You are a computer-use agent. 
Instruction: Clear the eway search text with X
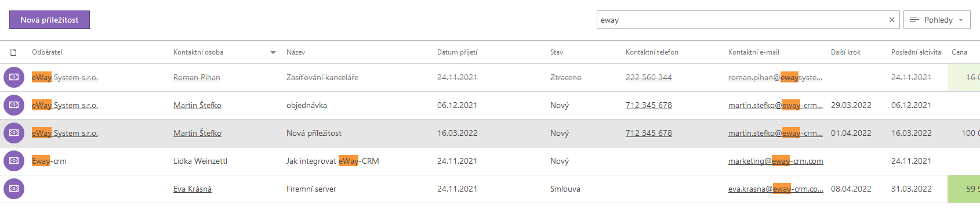892,20
